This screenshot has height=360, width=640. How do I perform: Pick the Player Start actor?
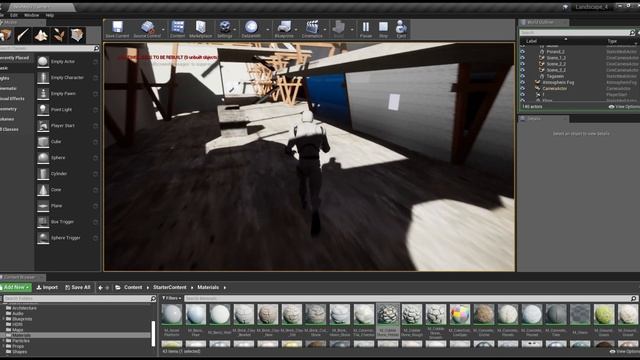[x=67, y=126]
